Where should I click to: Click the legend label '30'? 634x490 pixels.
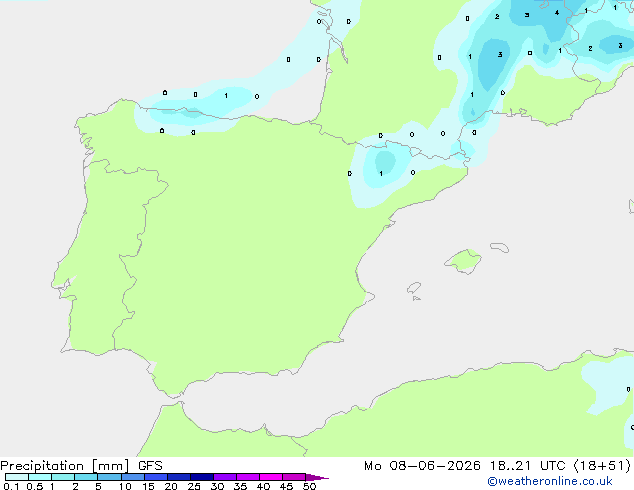[x=217, y=486]
